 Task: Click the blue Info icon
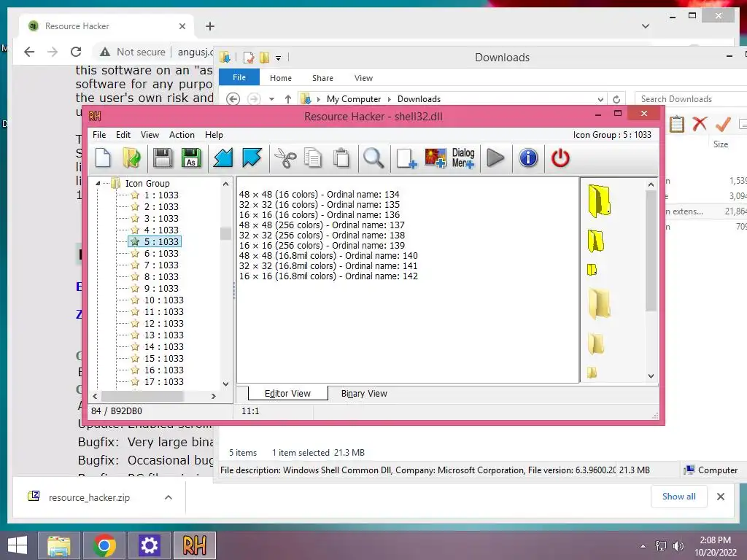coord(528,158)
